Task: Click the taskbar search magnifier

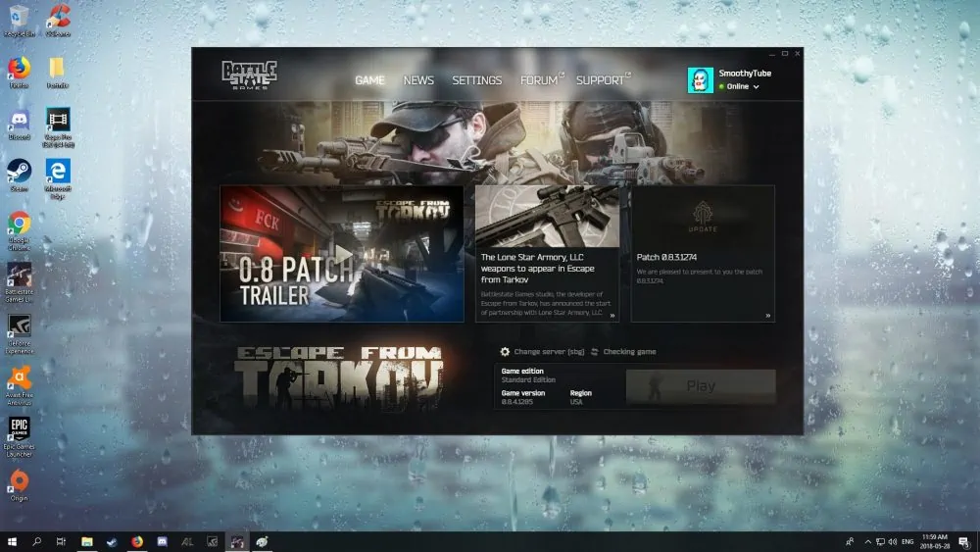Action: [x=36, y=541]
